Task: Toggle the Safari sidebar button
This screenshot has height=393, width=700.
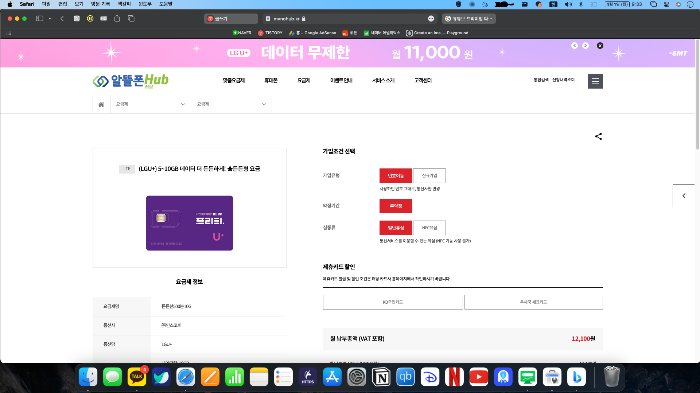Action: pos(39,19)
